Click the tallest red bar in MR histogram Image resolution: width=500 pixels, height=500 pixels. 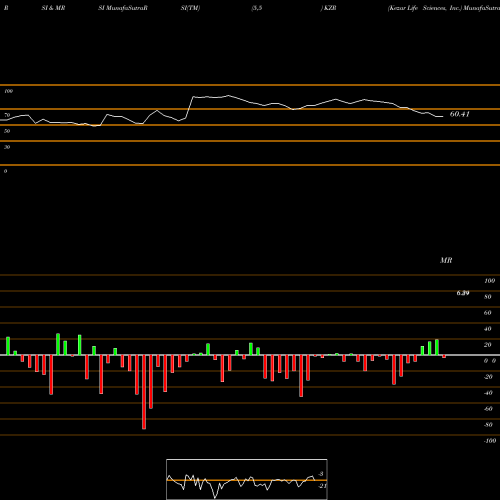click(x=144, y=392)
